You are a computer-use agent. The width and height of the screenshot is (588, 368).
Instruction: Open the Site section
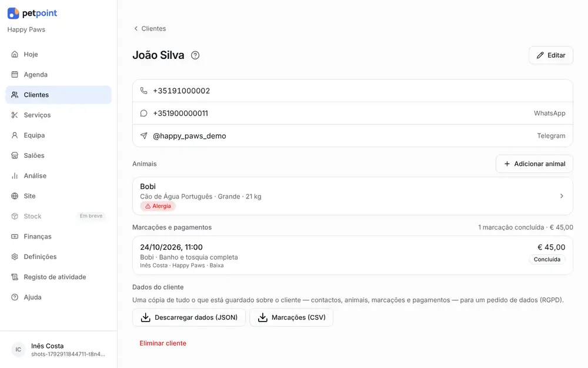pos(58,196)
